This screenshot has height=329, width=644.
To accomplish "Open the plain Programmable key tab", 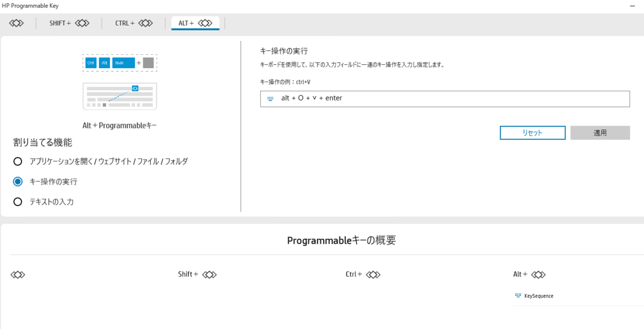I will click(17, 23).
